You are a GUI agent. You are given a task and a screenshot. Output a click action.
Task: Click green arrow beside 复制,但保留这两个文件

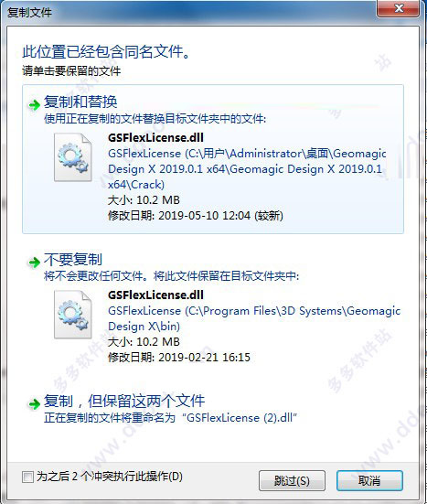click(34, 403)
